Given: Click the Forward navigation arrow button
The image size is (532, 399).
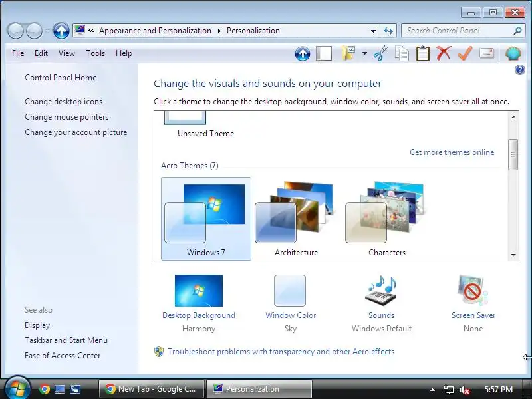Looking at the screenshot, I should [x=34, y=31].
